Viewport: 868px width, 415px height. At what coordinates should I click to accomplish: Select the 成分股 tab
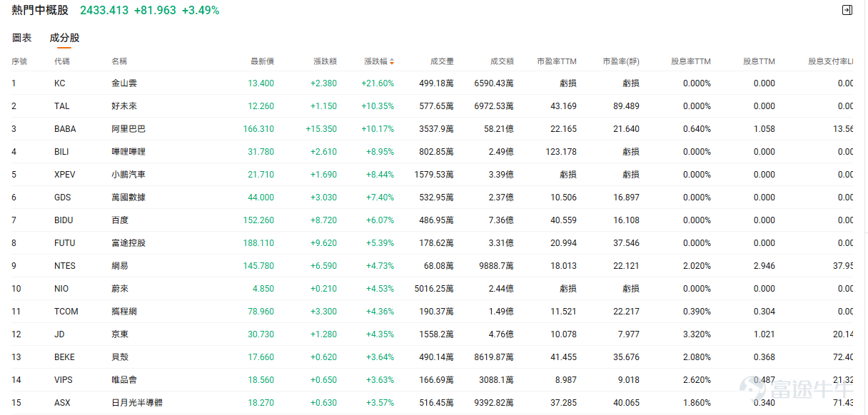tap(64, 38)
